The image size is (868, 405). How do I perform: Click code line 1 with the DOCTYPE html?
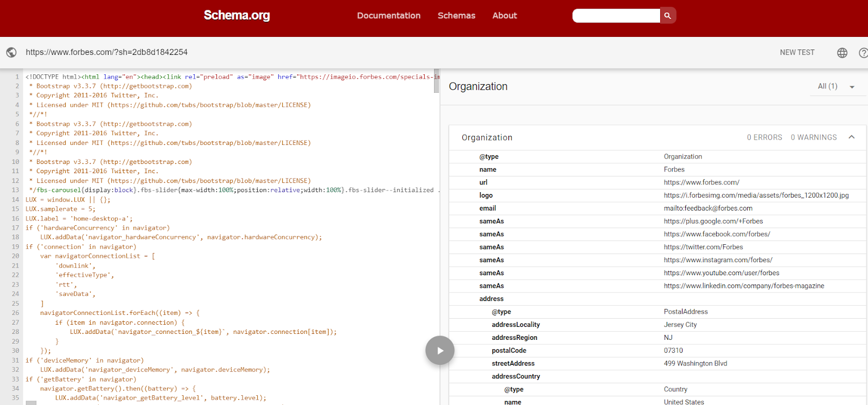click(x=231, y=77)
